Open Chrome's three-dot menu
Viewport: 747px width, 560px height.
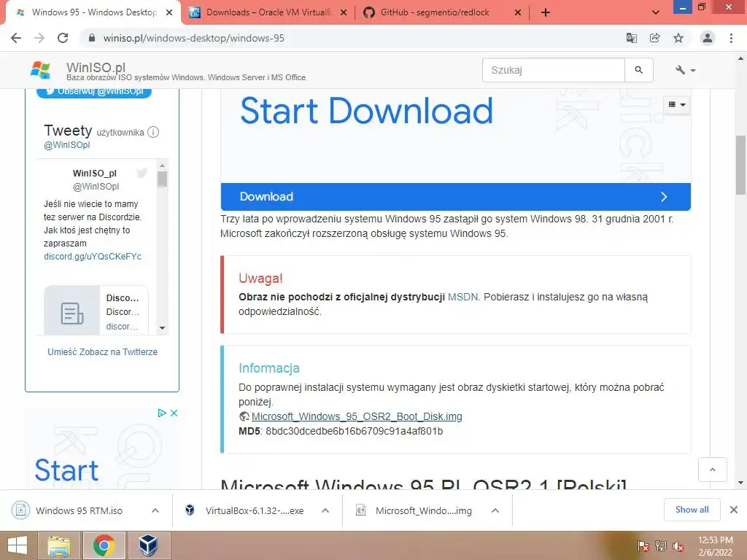731,38
